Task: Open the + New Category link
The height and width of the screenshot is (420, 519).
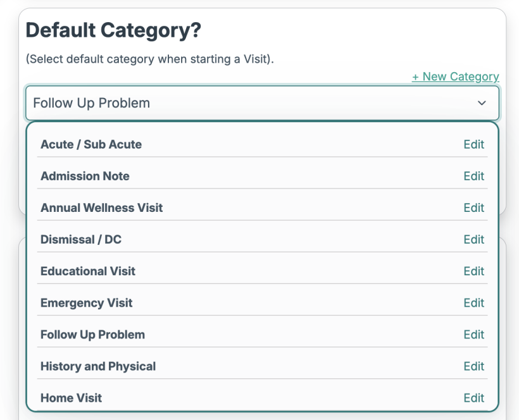Action: [x=455, y=77]
